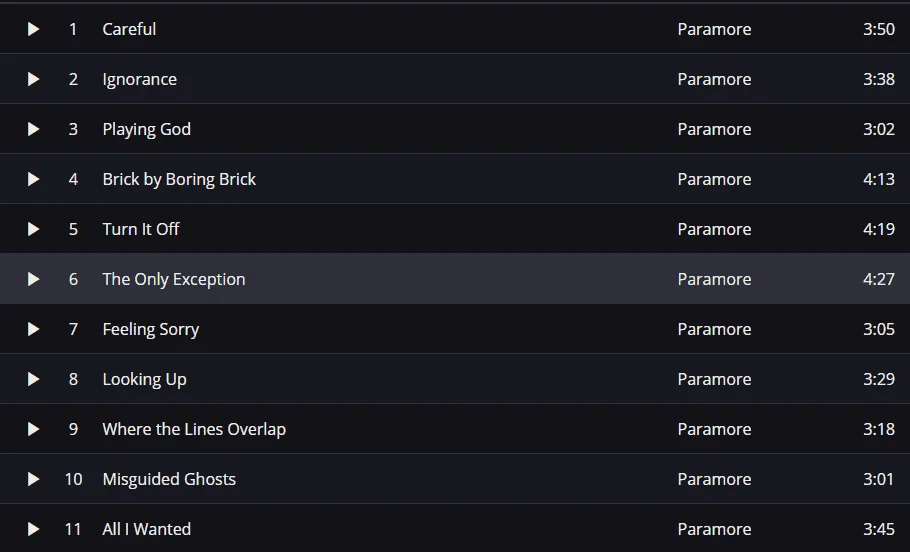This screenshot has height=552, width=910.
Task: Play The Only Exception track
Action: tap(34, 279)
